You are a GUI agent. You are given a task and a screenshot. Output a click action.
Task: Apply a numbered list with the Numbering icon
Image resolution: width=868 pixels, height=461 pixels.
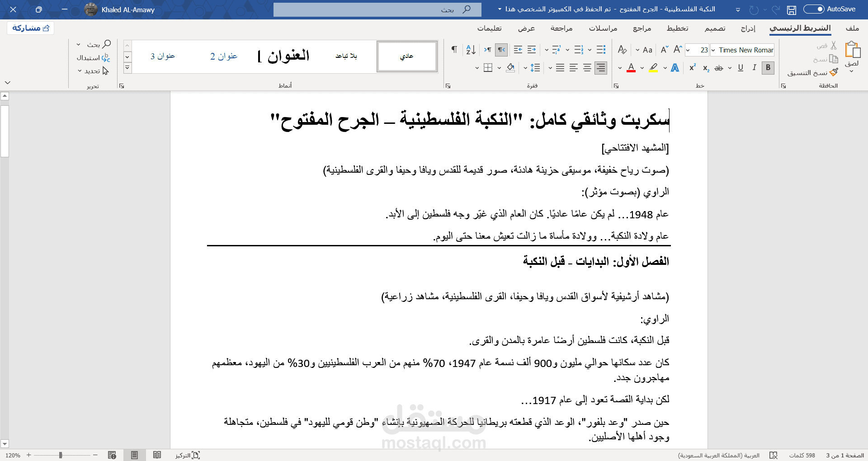click(579, 50)
